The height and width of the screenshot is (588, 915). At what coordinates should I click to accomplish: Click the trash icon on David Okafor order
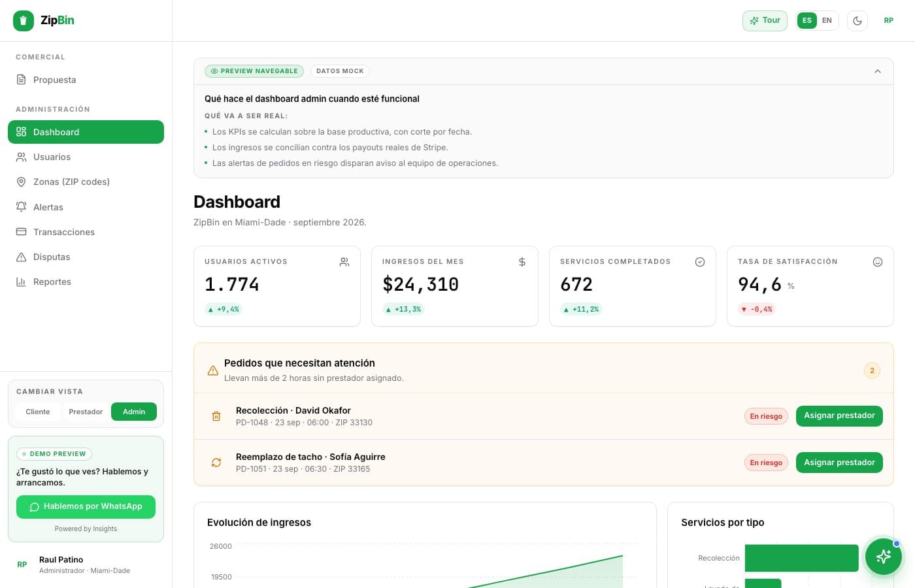[x=216, y=416]
